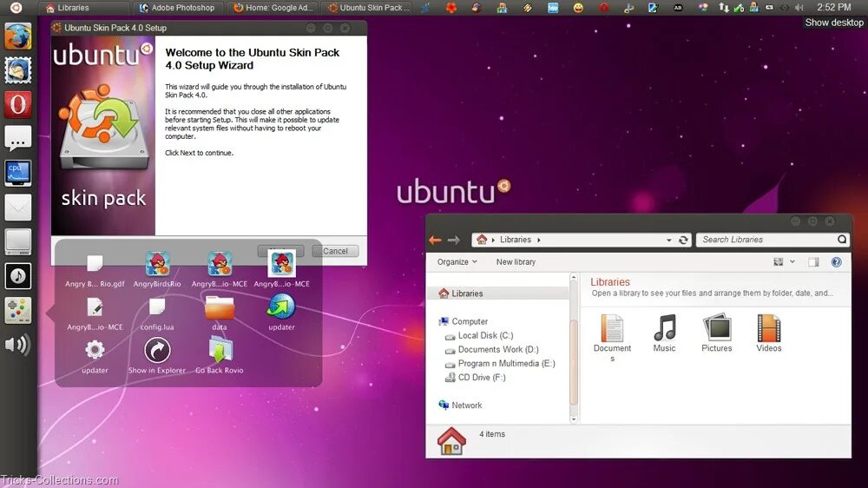The width and height of the screenshot is (868, 488).
Task: Click the blue Skype tray icon
Action: point(552,8)
